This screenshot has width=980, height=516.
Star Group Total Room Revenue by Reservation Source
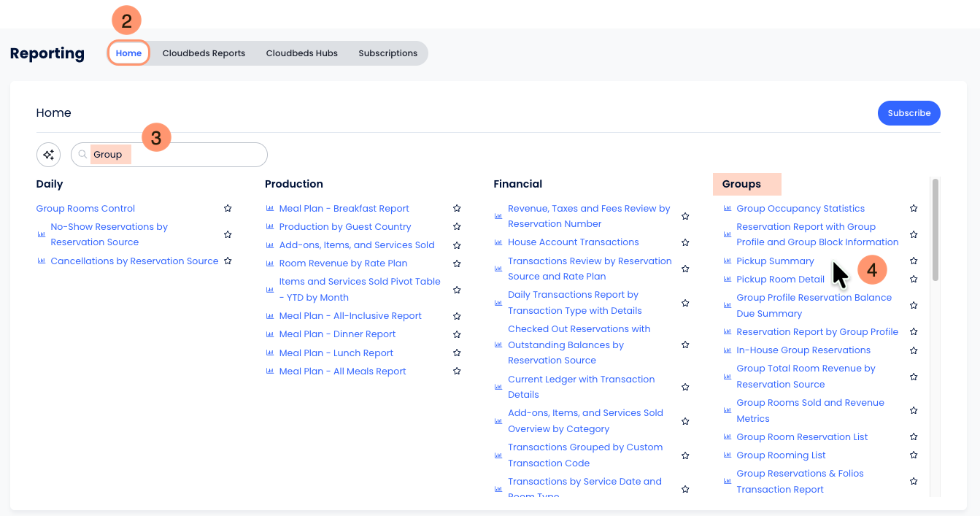(x=914, y=377)
